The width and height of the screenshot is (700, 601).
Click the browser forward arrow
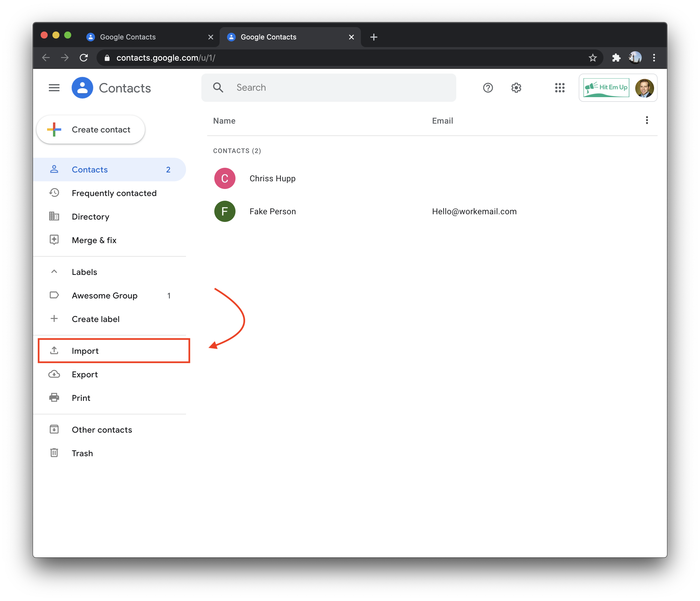pos(65,58)
